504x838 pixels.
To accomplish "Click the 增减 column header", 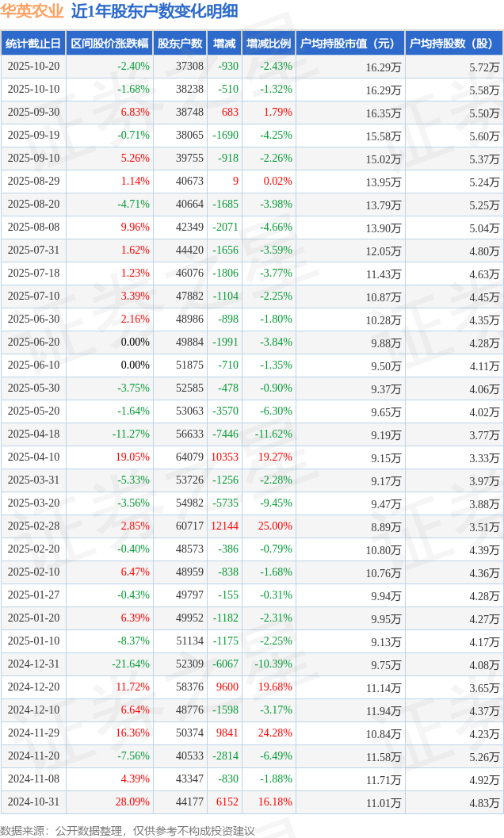I will 224,44.
